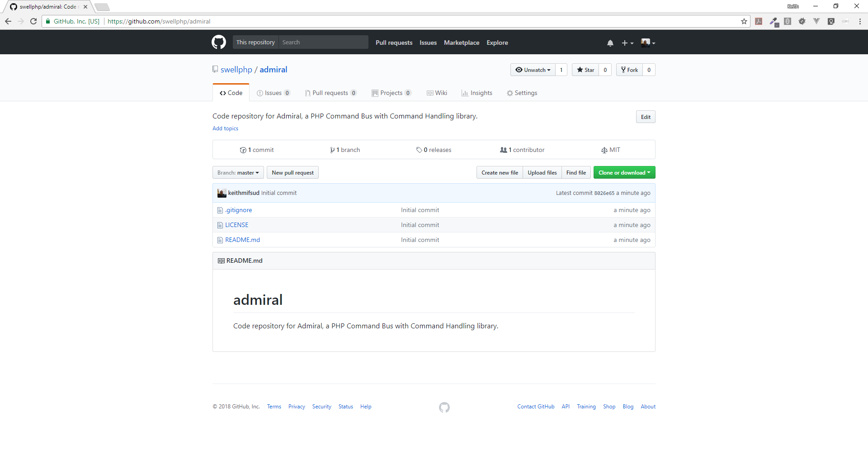Click the gear-shaped extension icon
868x469 pixels.
click(x=802, y=21)
